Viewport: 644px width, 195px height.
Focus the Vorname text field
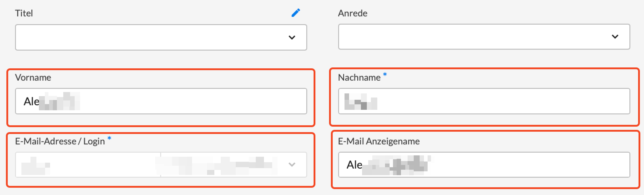[x=175, y=101]
